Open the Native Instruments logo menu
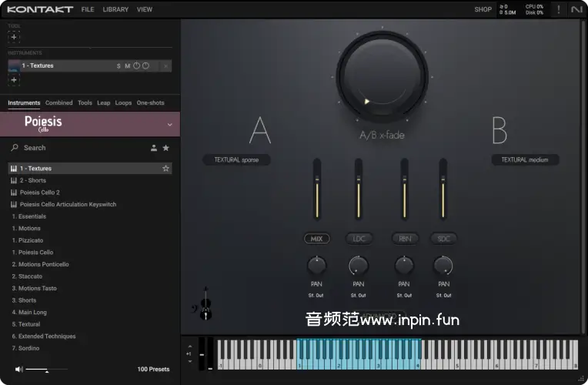588x385 pixels. [x=576, y=9]
